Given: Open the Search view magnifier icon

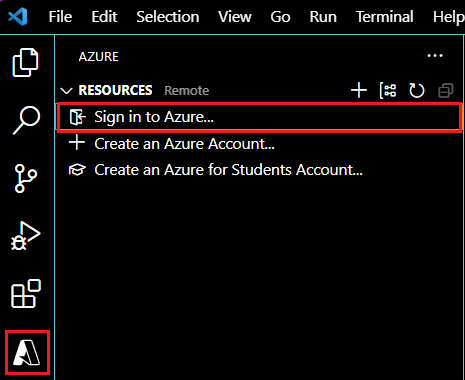Looking at the screenshot, I should tap(26, 120).
